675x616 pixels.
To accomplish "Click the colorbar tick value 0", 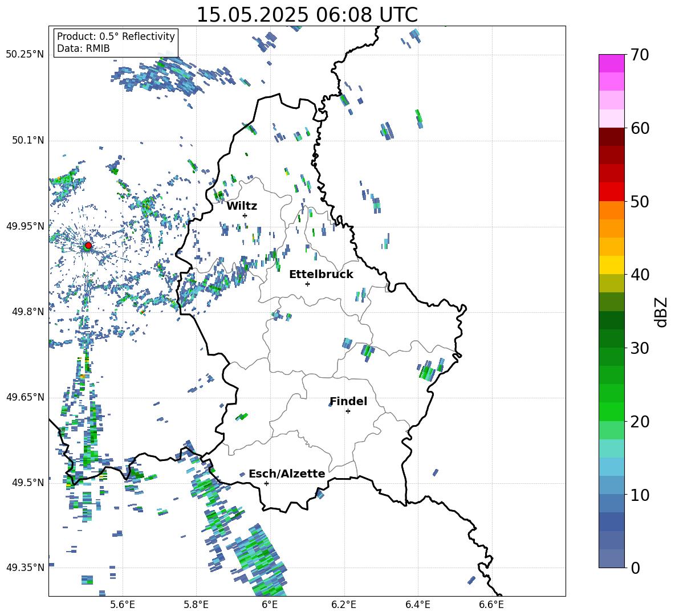I will tap(635, 568).
